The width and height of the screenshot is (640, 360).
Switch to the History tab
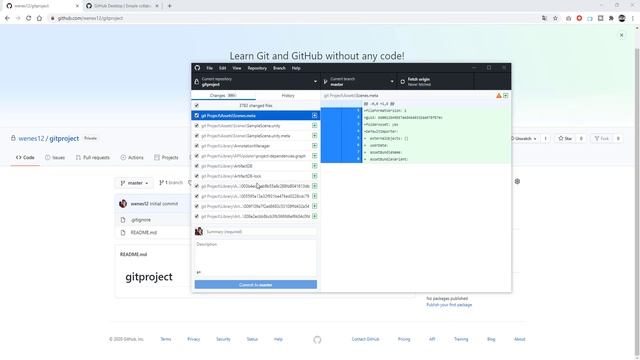click(x=288, y=96)
